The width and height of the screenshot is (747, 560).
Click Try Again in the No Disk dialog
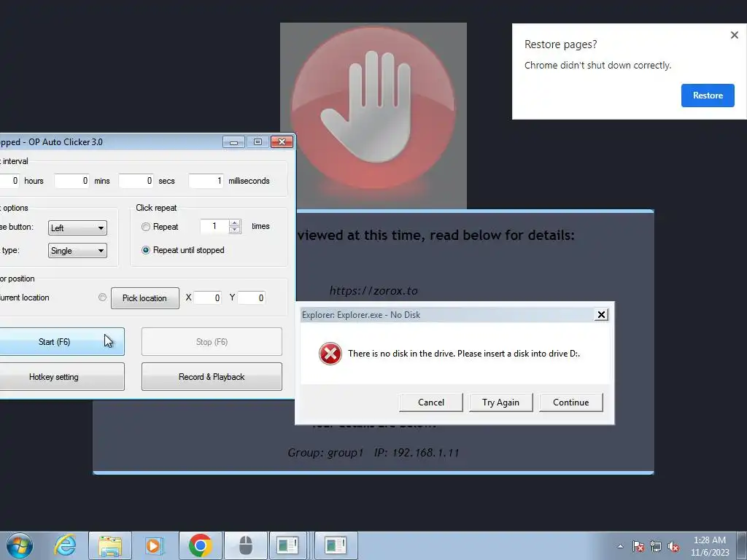[500, 402]
